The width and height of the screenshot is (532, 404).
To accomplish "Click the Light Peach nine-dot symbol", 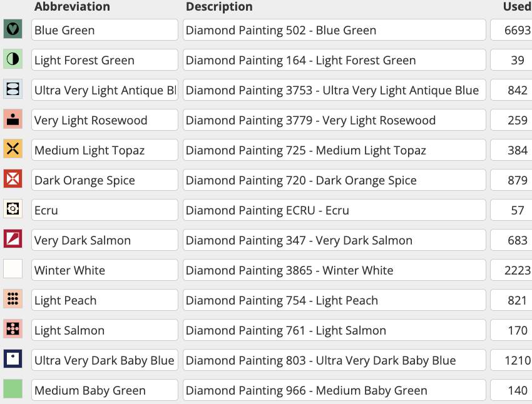I will pos(13,300).
